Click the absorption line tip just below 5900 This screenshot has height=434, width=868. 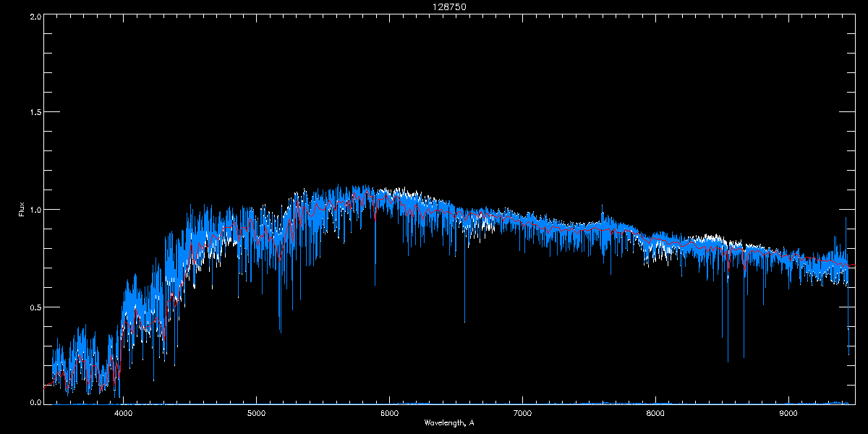click(x=375, y=285)
